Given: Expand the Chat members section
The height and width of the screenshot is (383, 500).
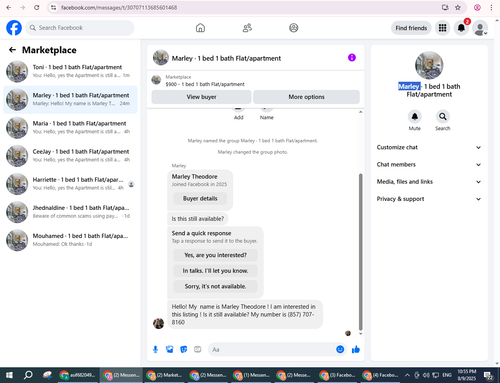Looking at the screenshot, I should (x=429, y=165).
